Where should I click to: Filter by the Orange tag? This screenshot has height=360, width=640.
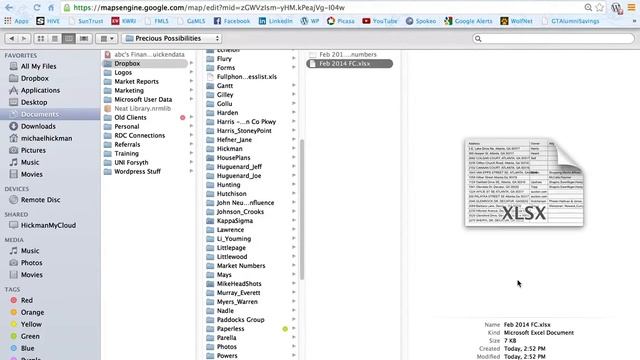click(x=32, y=312)
